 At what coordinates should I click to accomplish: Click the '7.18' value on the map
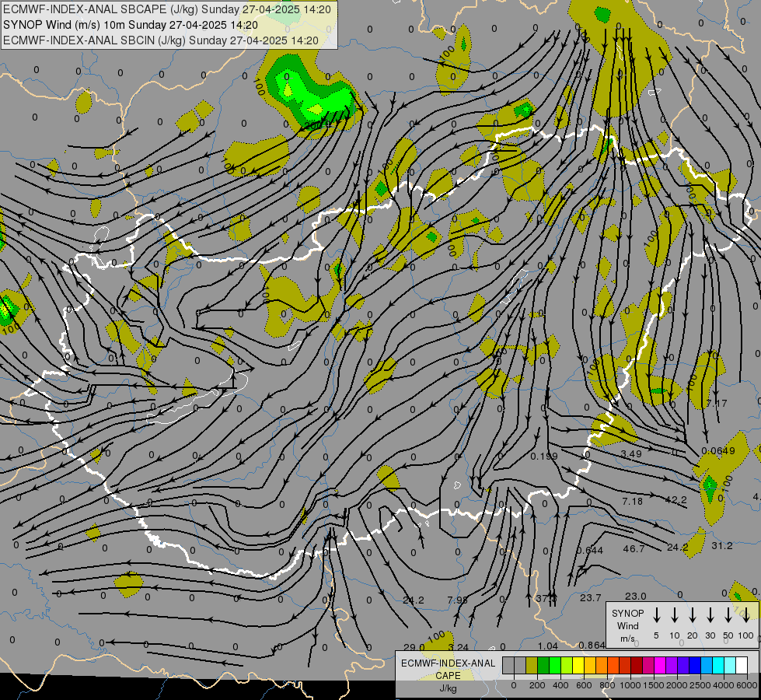click(633, 501)
